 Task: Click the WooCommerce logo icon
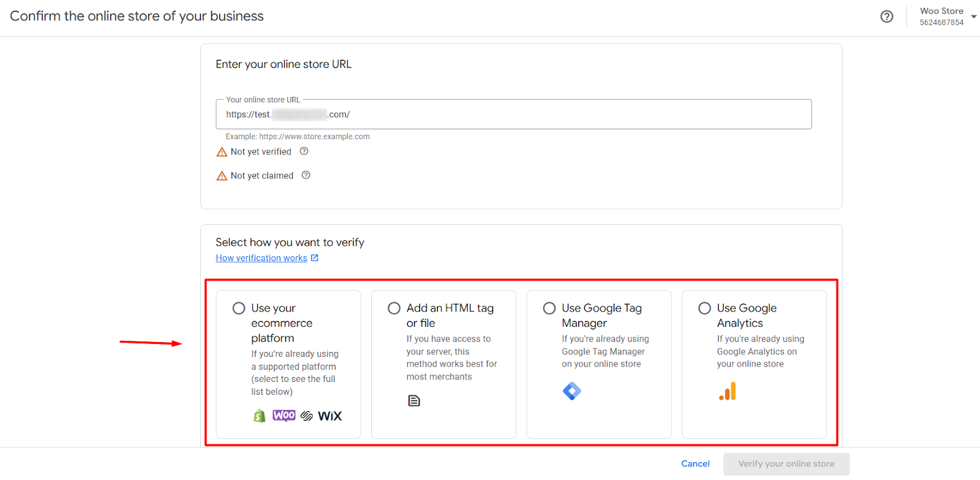pyautogui.click(x=284, y=416)
